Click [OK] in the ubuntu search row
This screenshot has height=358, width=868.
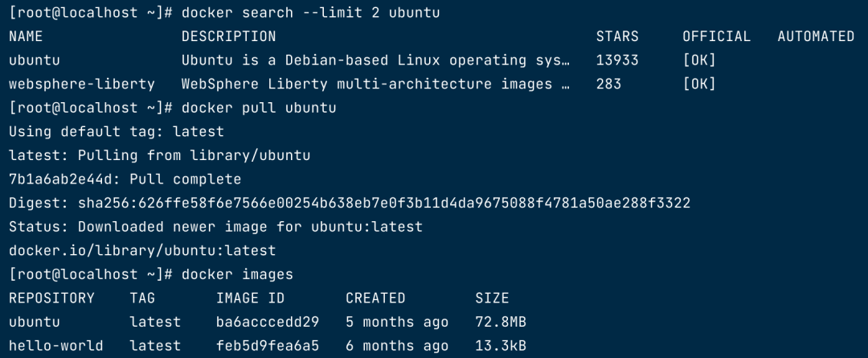(x=699, y=60)
